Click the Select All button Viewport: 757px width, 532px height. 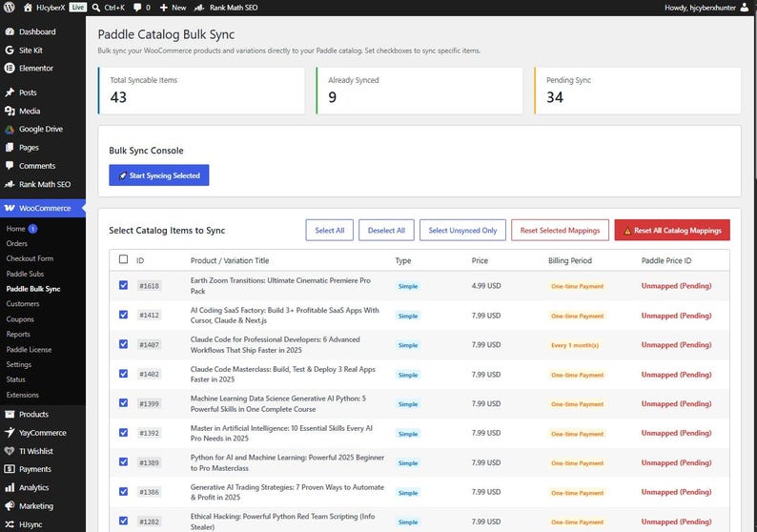coord(330,231)
